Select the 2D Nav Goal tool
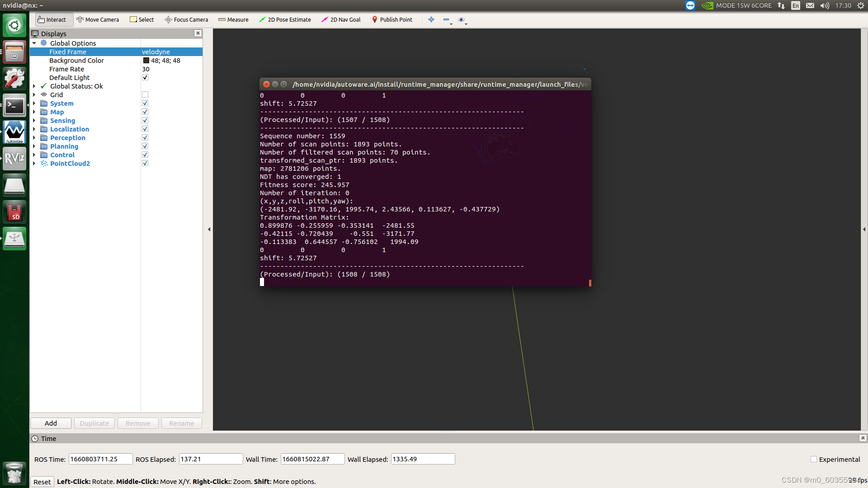 341,19
